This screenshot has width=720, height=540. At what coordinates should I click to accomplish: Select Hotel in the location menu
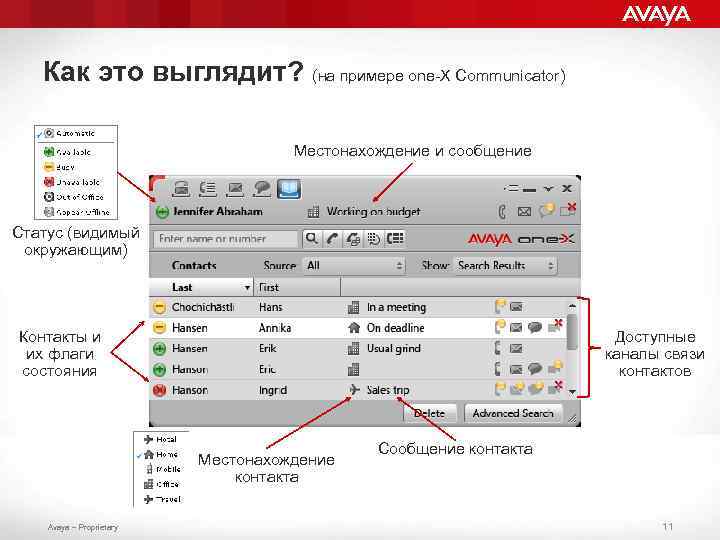160,439
